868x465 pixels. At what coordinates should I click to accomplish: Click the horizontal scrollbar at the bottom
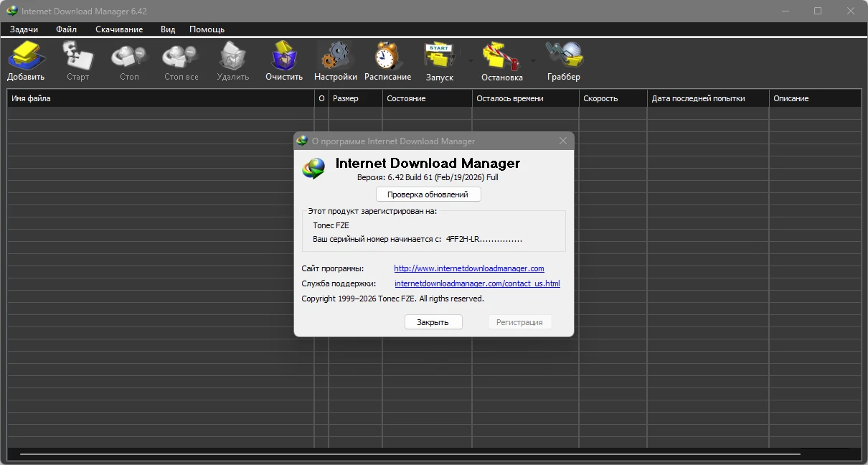point(409,454)
